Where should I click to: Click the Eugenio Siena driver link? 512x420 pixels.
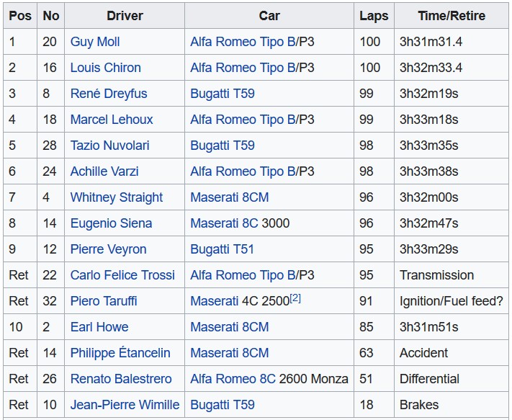111,223
